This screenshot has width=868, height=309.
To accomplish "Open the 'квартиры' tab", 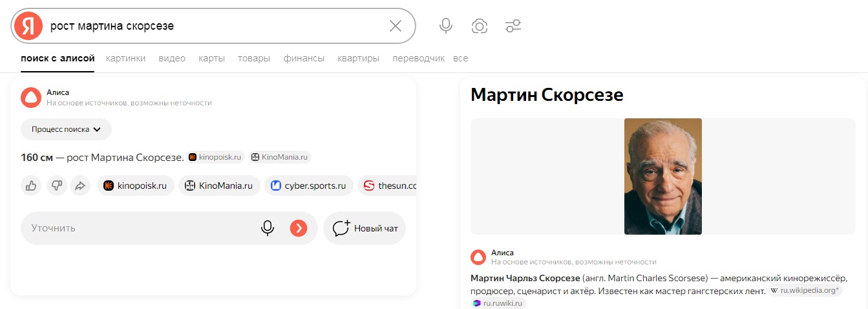I will pos(358,58).
